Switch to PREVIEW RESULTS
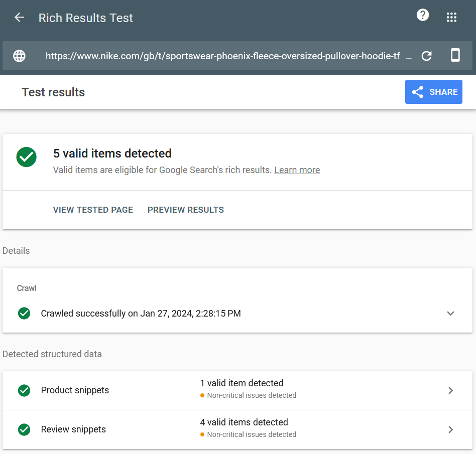Image resolution: width=476 pixels, height=454 pixels. (x=185, y=210)
